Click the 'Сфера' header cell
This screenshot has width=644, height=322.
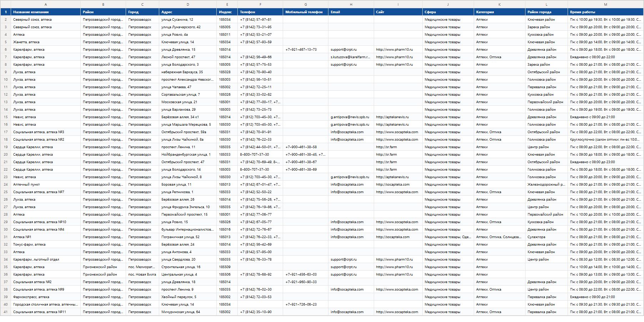(x=448, y=12)
